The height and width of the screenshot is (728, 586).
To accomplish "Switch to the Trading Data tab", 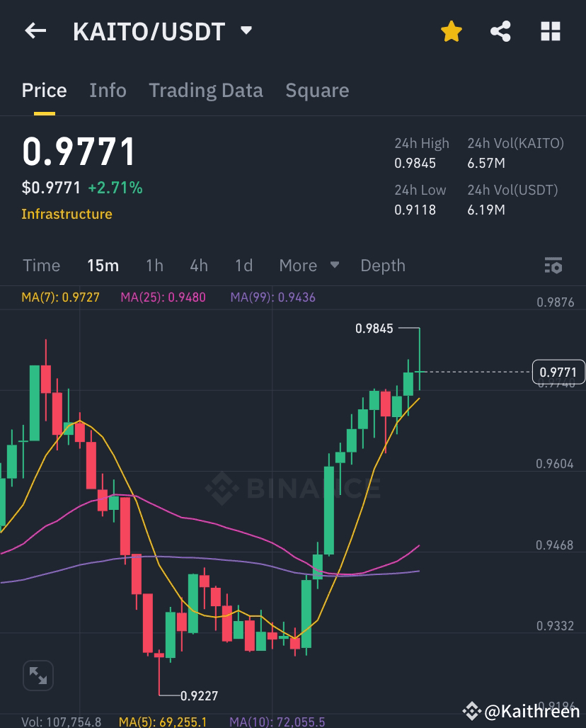I will coord(205,91).
